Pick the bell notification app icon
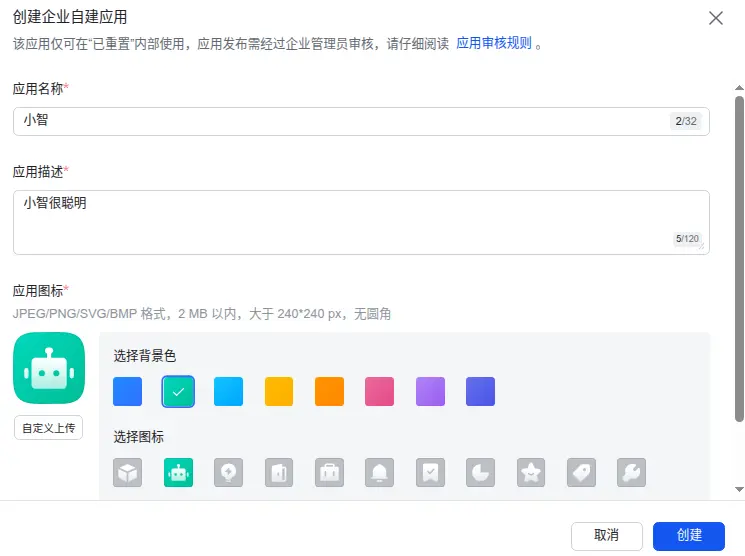745x556 pixels. [380, 472]
